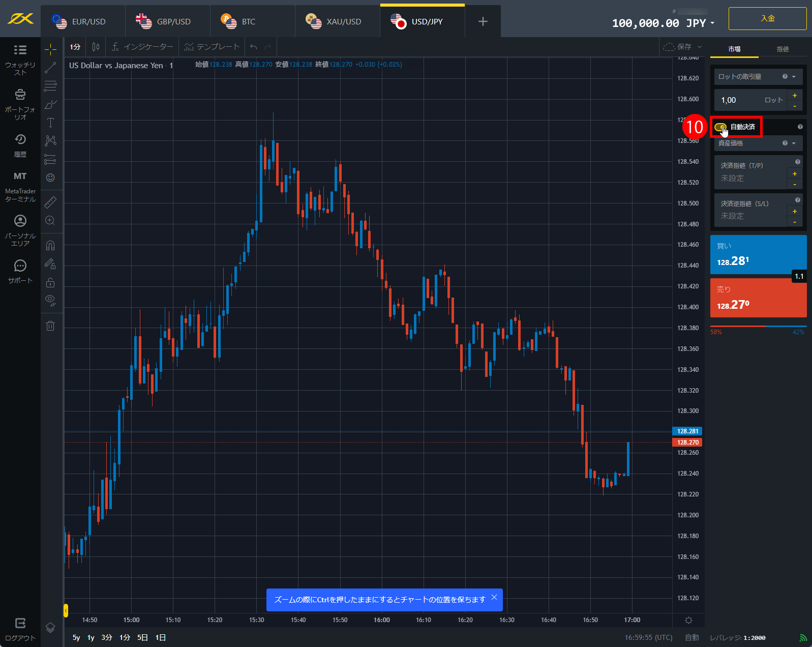Close the Ctrl zoom hint notification
Viewport: 812px width, 647px height.
tap(494, 597)
